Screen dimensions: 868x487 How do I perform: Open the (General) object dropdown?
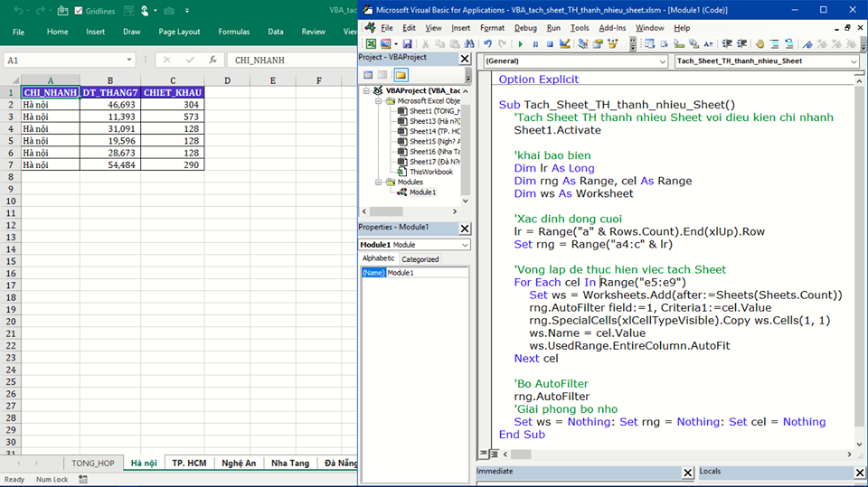[x=662, y=61]
